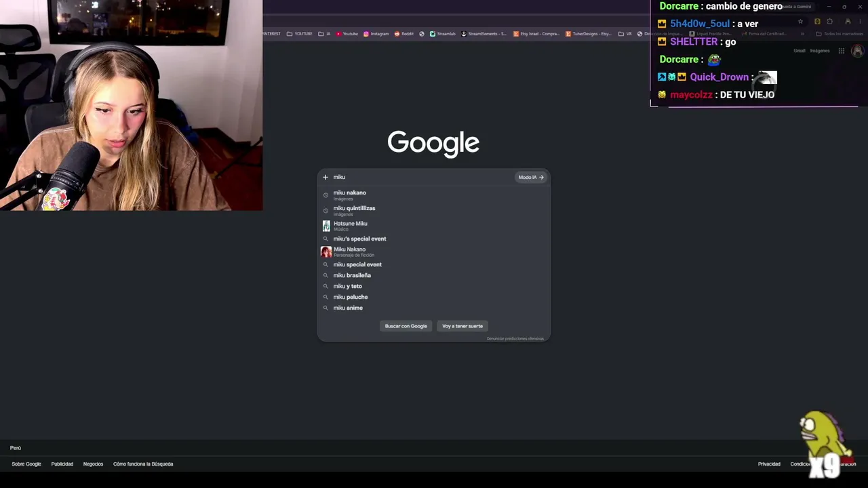This screenshot has height=488, width=868.
Task: Open Denunciar predicciones ofensivas link
Action: (515, 338)
